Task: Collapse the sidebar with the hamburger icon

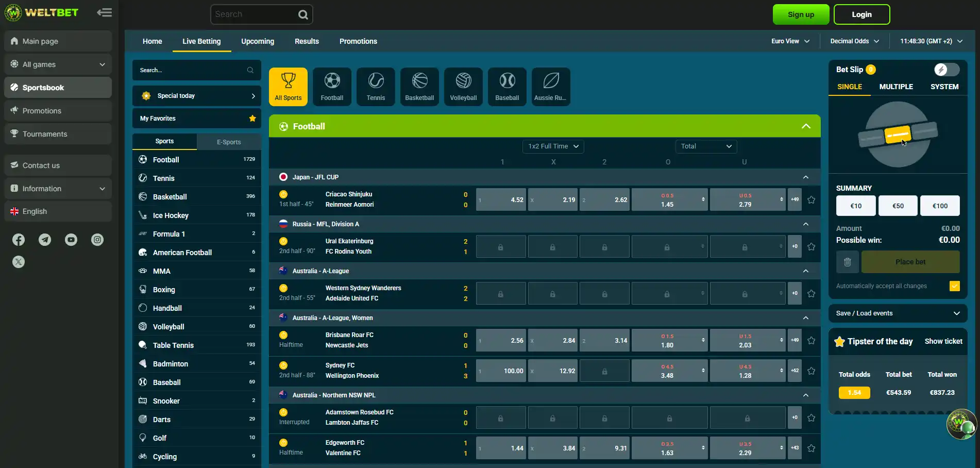Action: click(105, 12)
